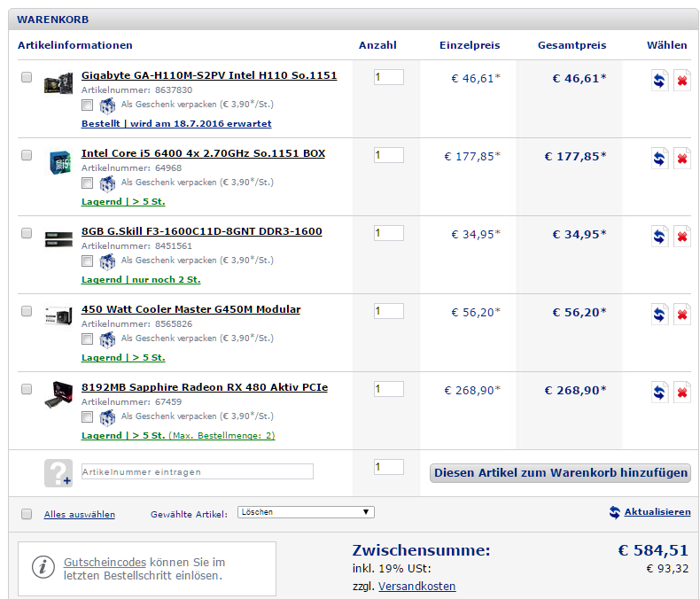Screen dimensions: 700x599
Task: Enable gift wrapping for Sapphire Radeon RX 480
Action: (87, 416)
